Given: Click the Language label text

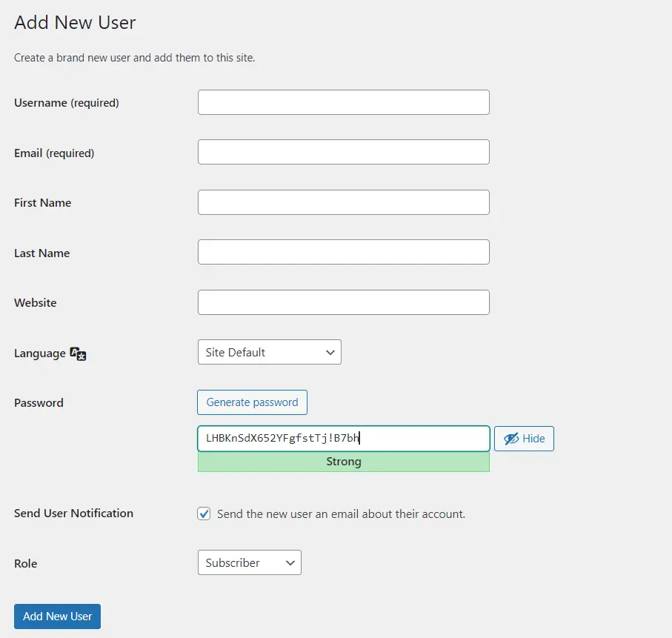Looking at the screenshot, I should (x=40, y=353).
